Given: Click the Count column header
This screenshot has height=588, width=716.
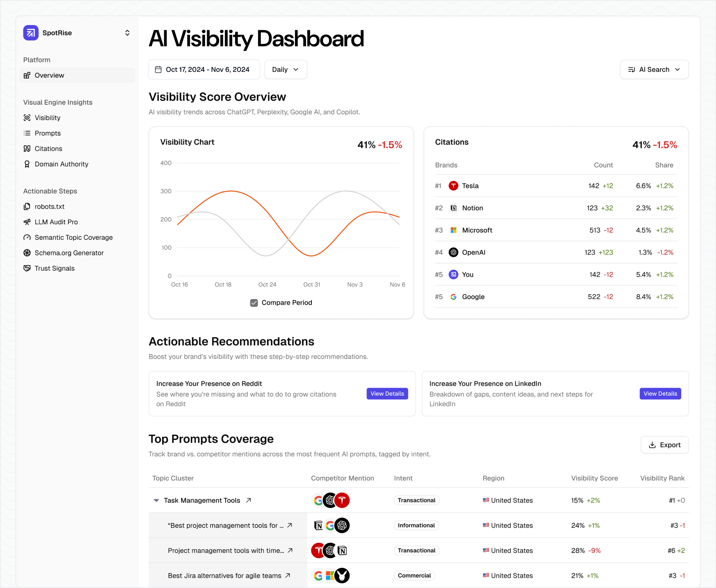Looking at the screenshot, I should pyautogui.click(x=603, y=165).
